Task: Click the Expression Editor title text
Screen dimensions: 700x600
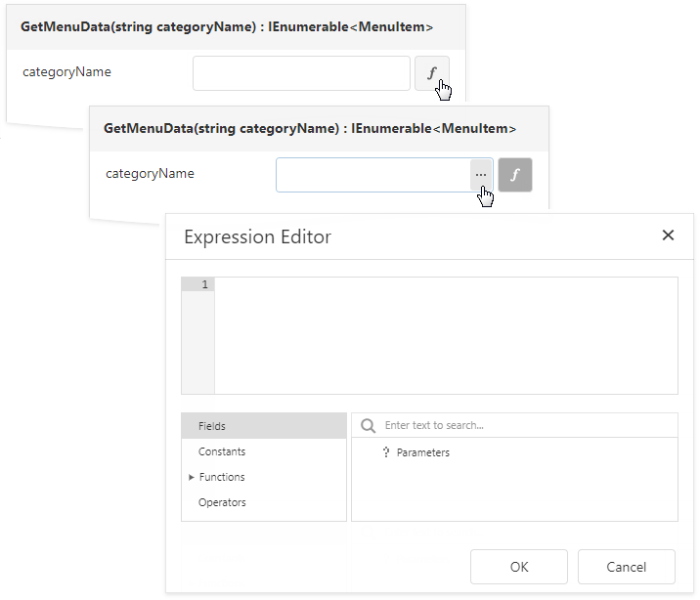Action: pos(257,236)
